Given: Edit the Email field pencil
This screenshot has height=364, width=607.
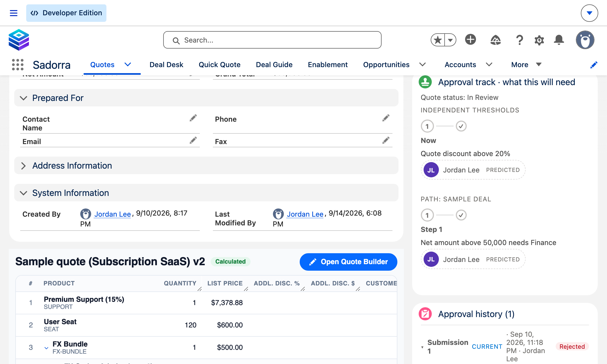Looking at the screenshot, I should (193, 140).
